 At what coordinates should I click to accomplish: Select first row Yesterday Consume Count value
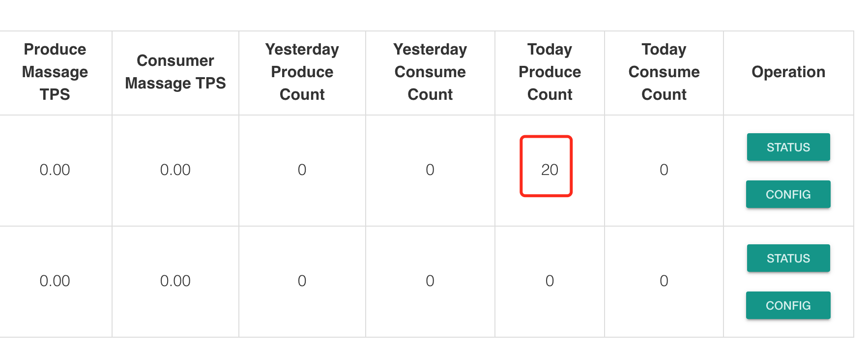[x=430, y=170]
